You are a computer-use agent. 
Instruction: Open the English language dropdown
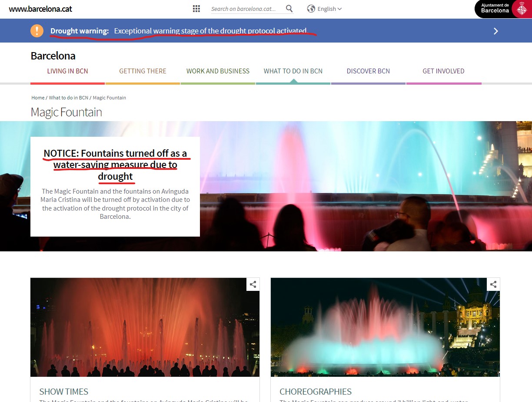click(x=329, y=9)
